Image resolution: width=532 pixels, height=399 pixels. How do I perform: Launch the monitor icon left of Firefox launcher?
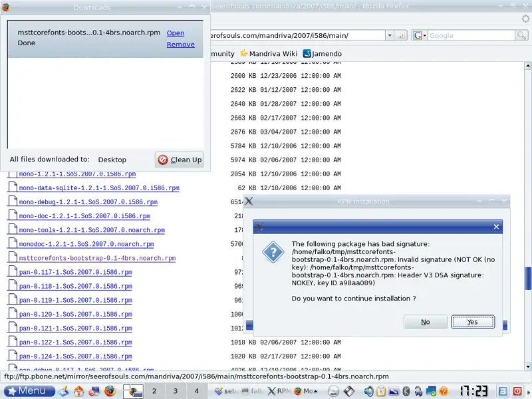pyautogui.click(x=94, y=391)
